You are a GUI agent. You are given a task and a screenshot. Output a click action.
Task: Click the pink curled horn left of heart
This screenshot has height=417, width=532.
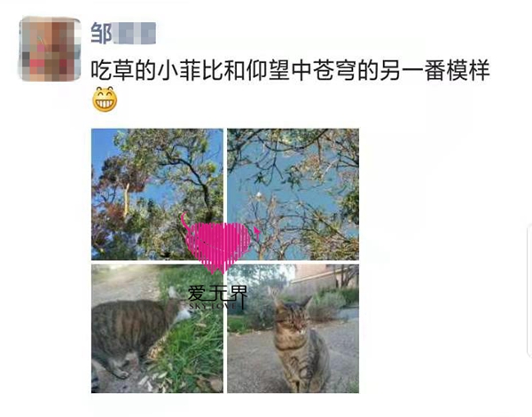[184, 223]
